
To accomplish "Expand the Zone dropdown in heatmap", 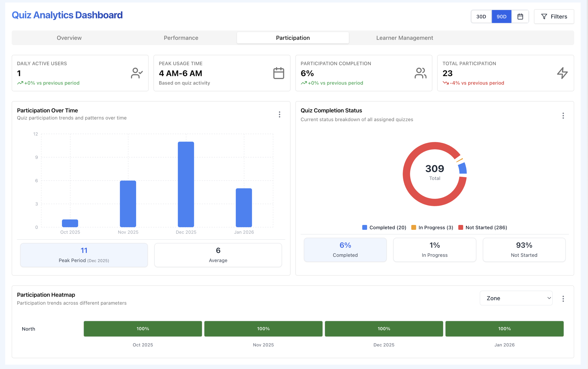I will point(516,298).
